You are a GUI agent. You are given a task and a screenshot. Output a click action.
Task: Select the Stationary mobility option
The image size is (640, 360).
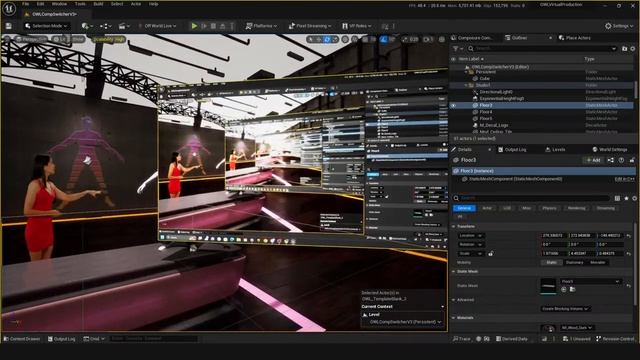coord(574,262)
